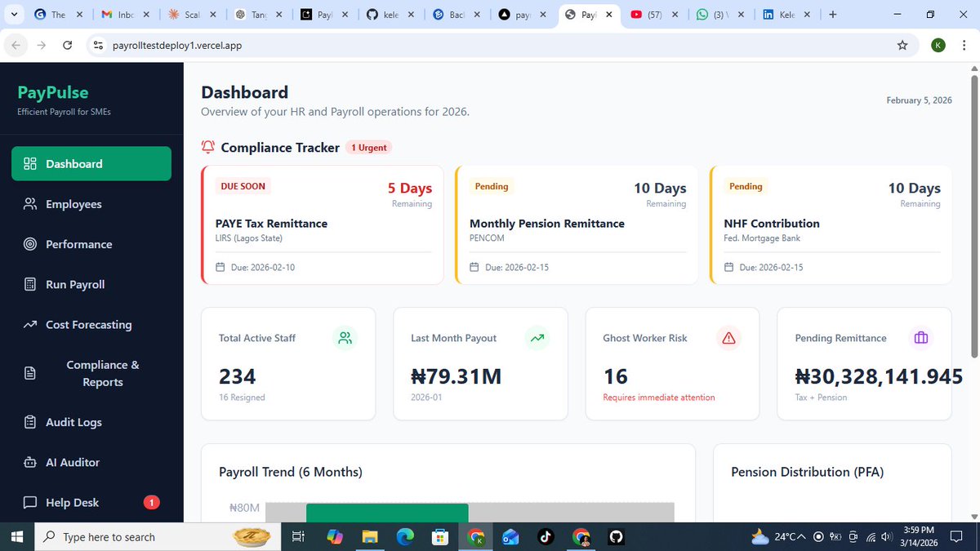Open TikTok from the taskbar
This screenshot has width=980, height=551.
tap(546, 536)
